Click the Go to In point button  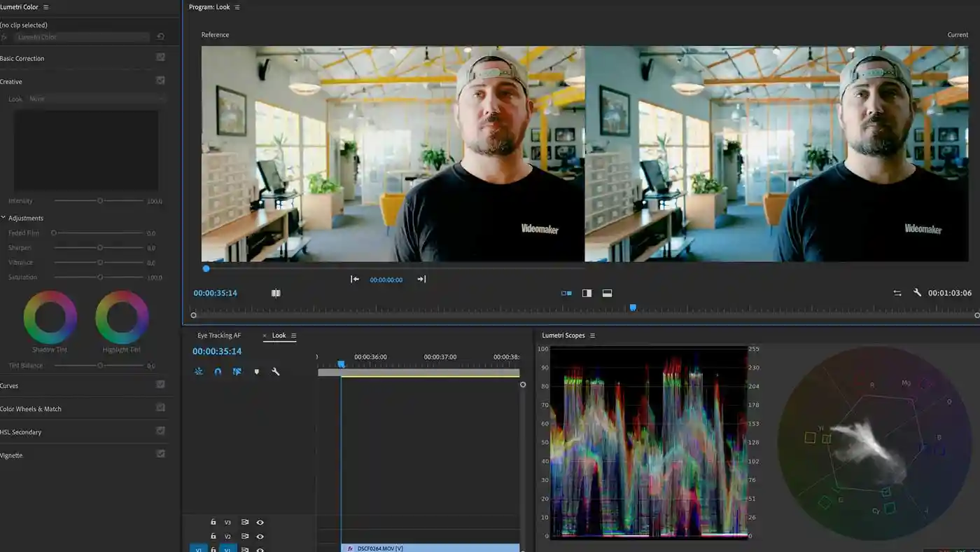click(354, 279)
